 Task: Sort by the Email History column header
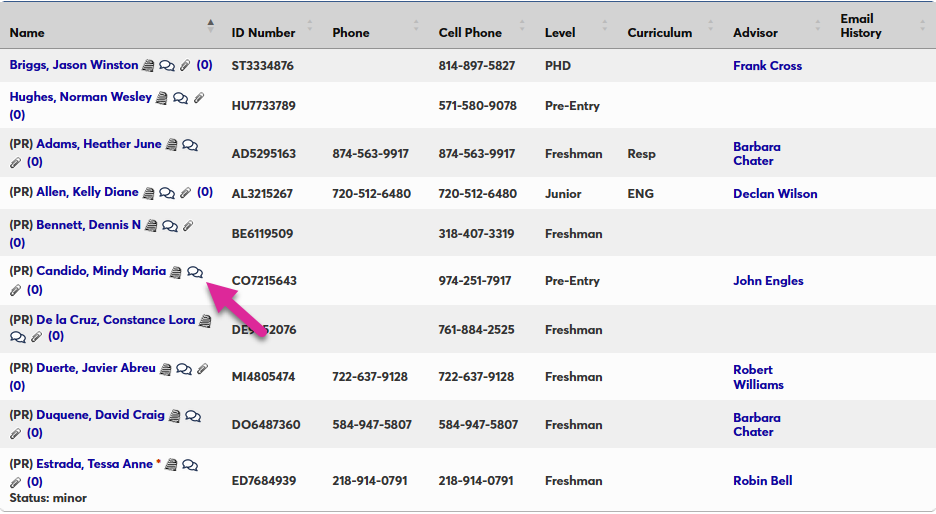point(860,26)
